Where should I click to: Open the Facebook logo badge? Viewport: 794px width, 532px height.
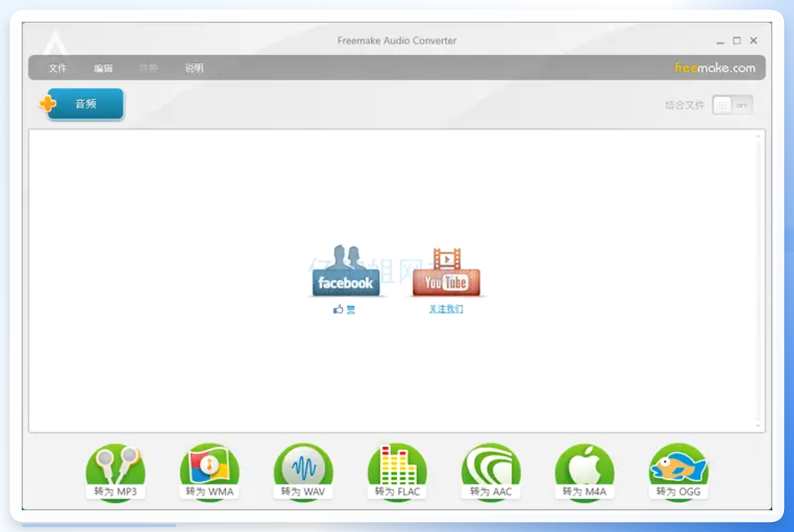[346, 271]
